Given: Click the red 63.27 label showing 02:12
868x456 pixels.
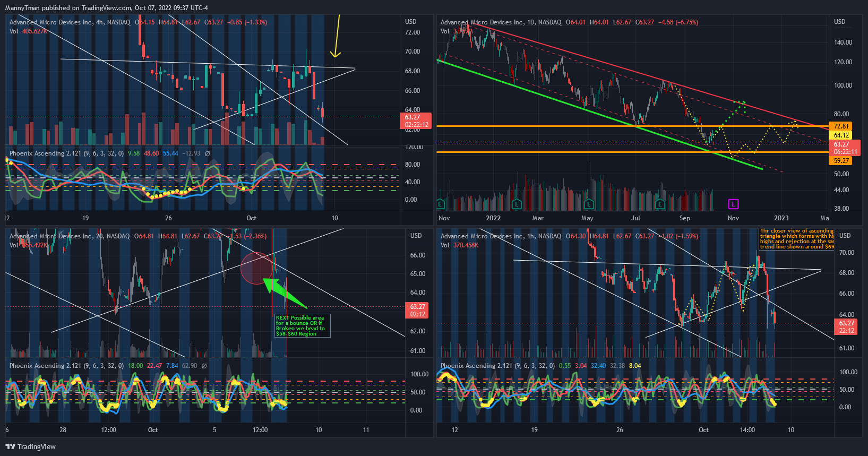Looking at the screenshot, I should pos(418,311).
